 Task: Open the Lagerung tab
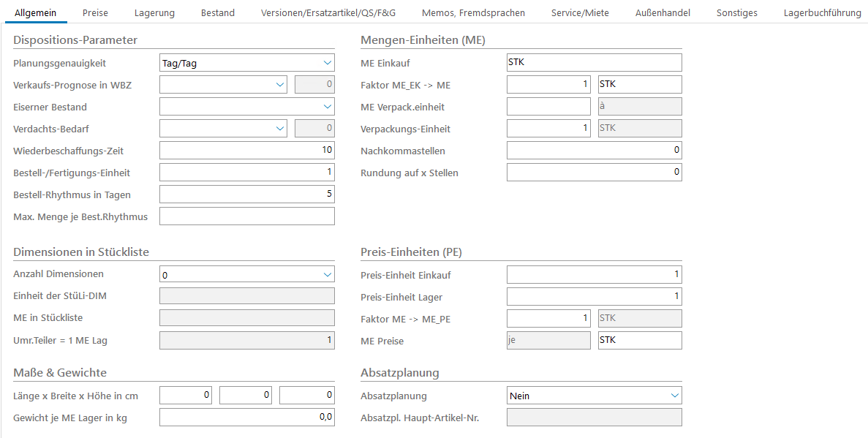[154, 12]
